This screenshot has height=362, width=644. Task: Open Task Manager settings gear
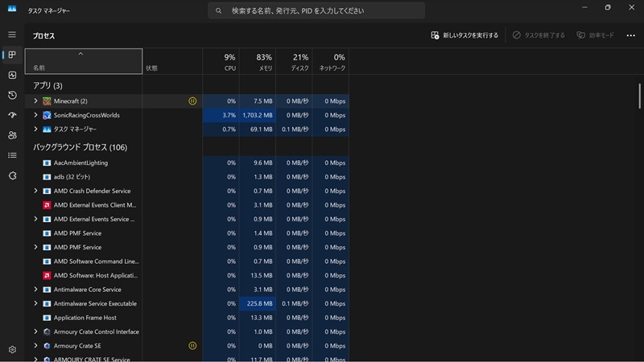point(12,349)
